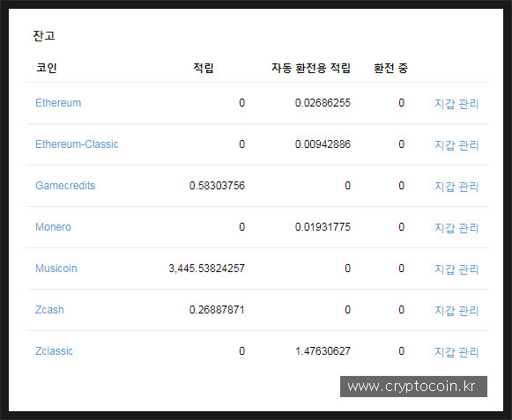Select the value 0.00942886 for Ethereum-Classic
The image size is (512, 420).
[x=323, y=144]
